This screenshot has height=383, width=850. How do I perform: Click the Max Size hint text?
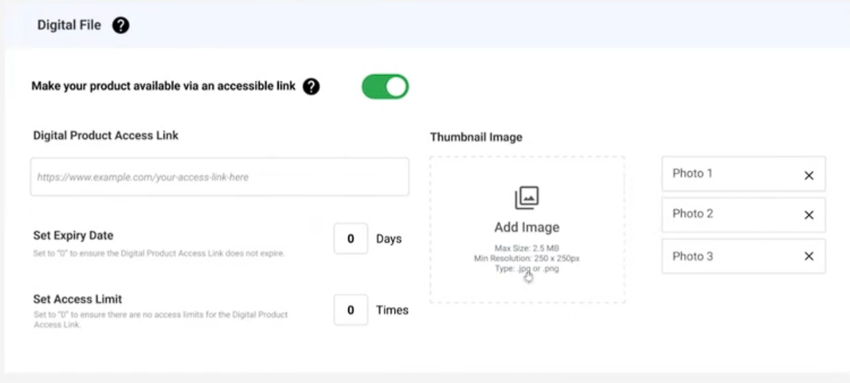527,249
